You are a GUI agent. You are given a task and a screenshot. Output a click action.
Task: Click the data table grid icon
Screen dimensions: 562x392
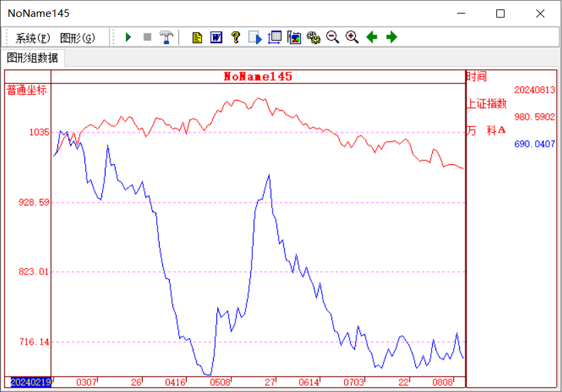pos(275,37)
